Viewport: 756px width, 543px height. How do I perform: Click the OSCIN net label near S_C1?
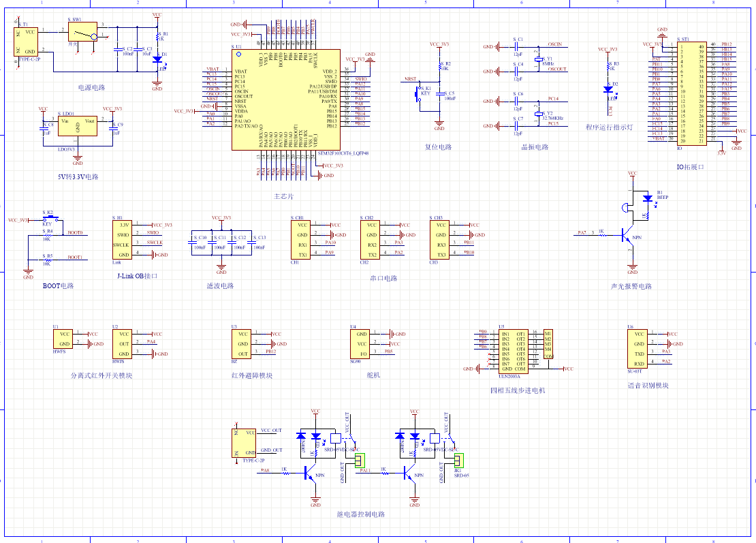[555, 44]
